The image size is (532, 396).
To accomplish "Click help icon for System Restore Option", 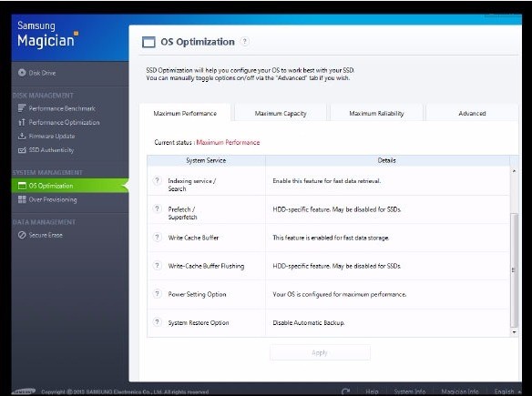I will pos(157,322).
